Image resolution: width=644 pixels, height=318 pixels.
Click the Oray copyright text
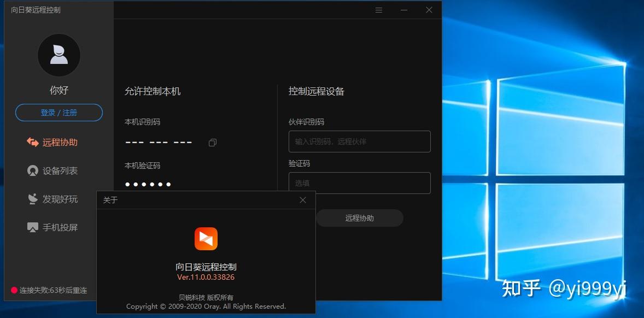206,307
